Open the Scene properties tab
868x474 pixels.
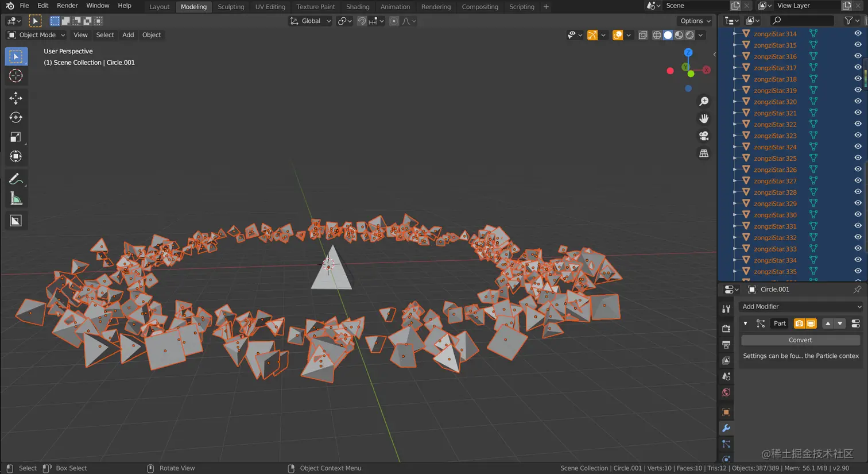coord(726,376)
